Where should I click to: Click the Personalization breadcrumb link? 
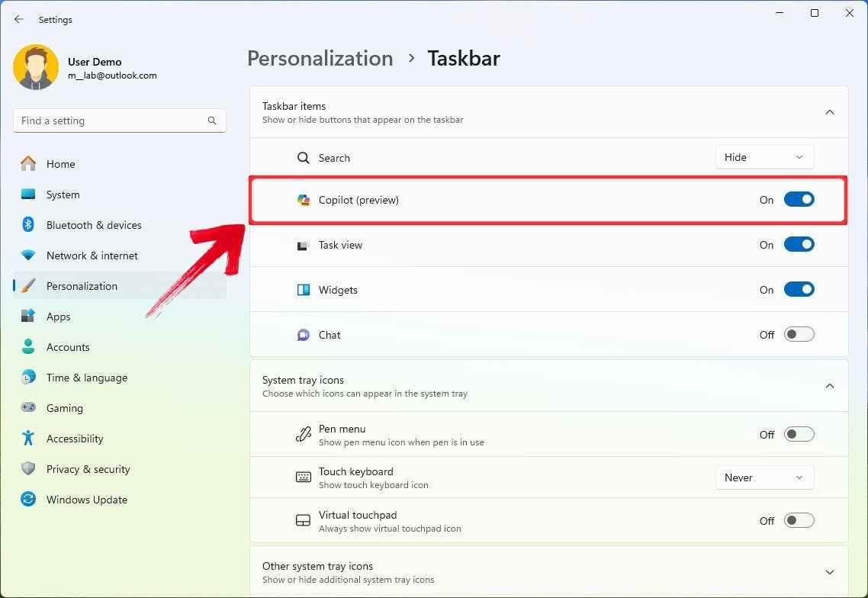(320, 59)
